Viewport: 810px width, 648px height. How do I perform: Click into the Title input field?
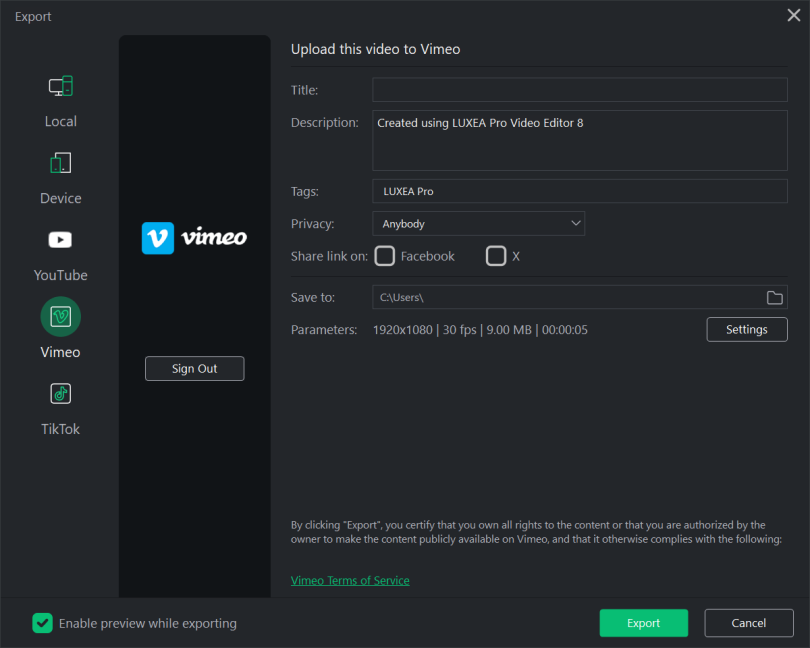(580, 90)
